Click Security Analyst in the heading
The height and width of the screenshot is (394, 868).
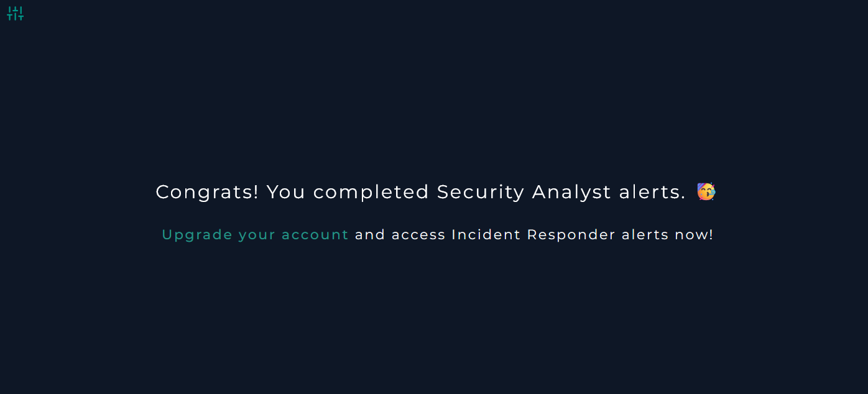click(524, 192)
